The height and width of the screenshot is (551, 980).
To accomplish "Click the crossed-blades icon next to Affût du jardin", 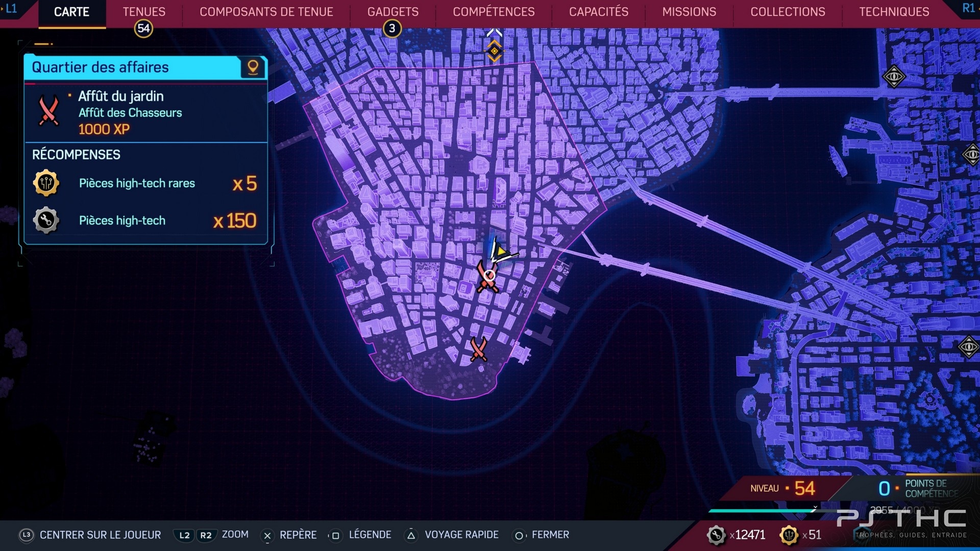I will click(49, 111).
